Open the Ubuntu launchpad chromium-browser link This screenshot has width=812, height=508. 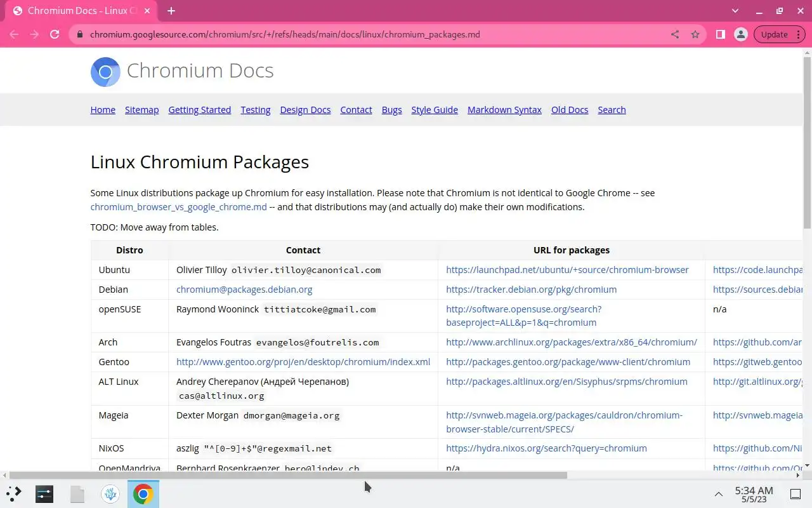[x=567, y=270]
